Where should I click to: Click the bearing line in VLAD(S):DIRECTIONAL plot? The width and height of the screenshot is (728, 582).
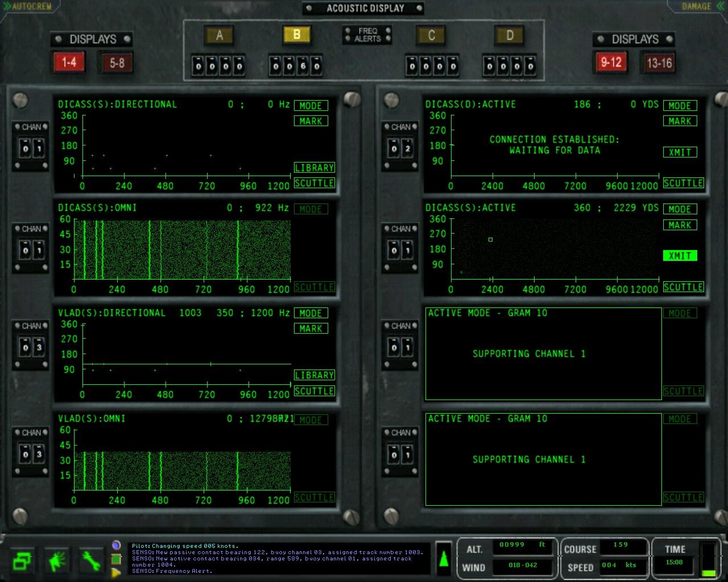[187, 364]
